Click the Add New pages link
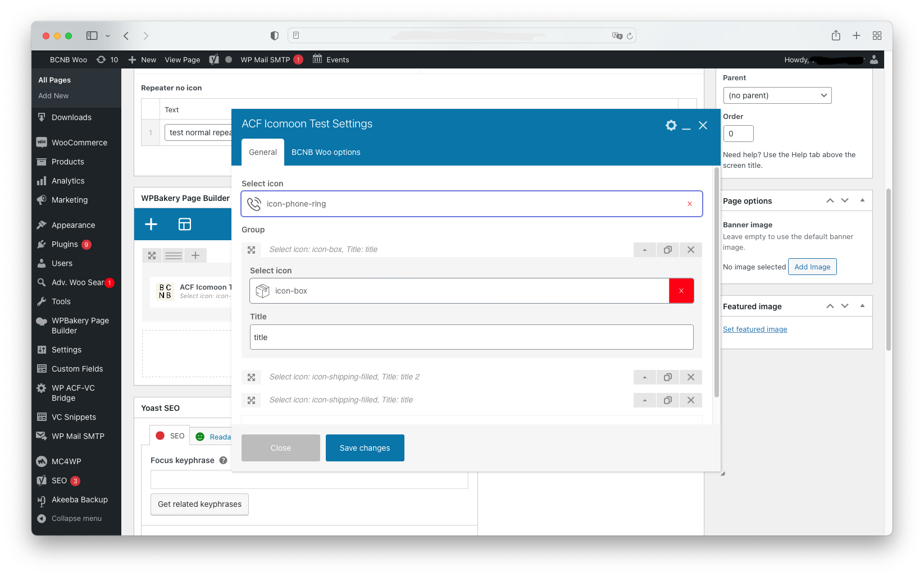 [53, 96]
